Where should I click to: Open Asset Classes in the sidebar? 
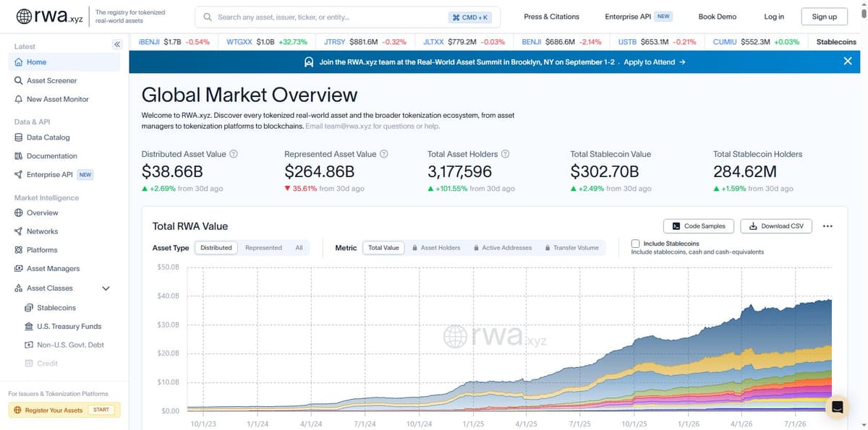(x=51, y=288)
